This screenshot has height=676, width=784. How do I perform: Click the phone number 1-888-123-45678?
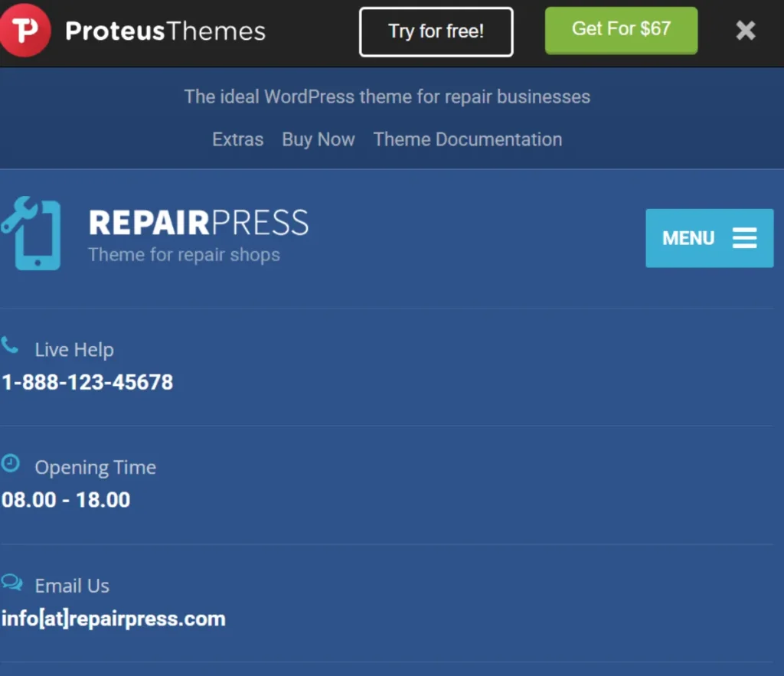87,383
